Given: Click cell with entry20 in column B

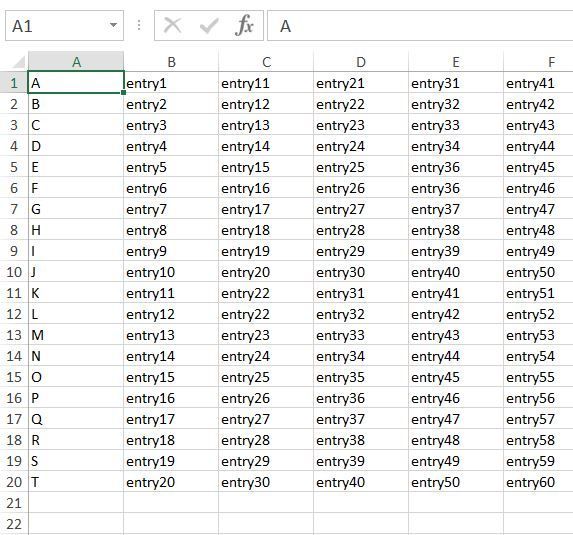Looking at the screenshot, I should click(x=171, y=481).
